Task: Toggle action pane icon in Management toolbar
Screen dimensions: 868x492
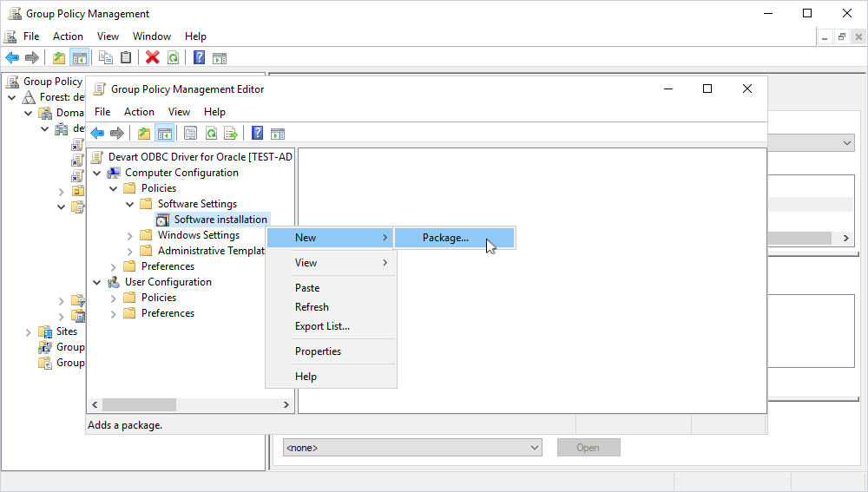Action: (220, 57)
